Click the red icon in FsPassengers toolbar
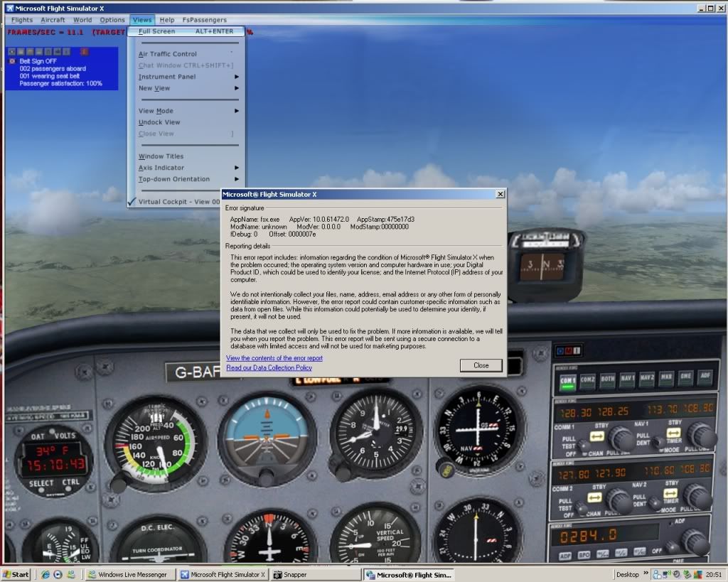The image size is (728, 582). (x=84, y=51)
